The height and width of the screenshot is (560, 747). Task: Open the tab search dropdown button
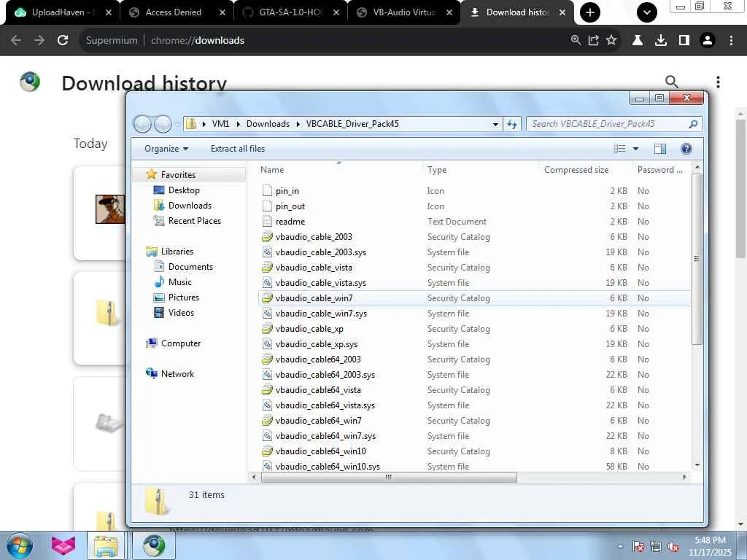(647, 12)
